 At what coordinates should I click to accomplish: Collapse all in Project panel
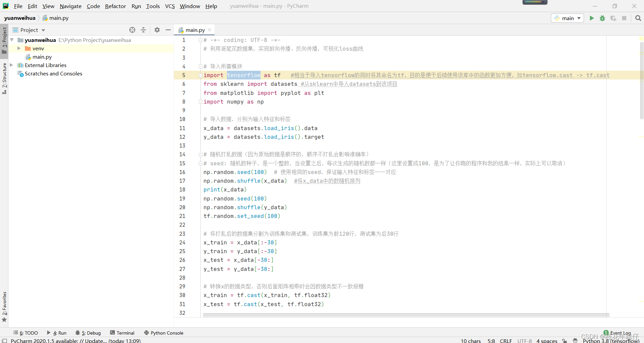(x=143, y=30)
